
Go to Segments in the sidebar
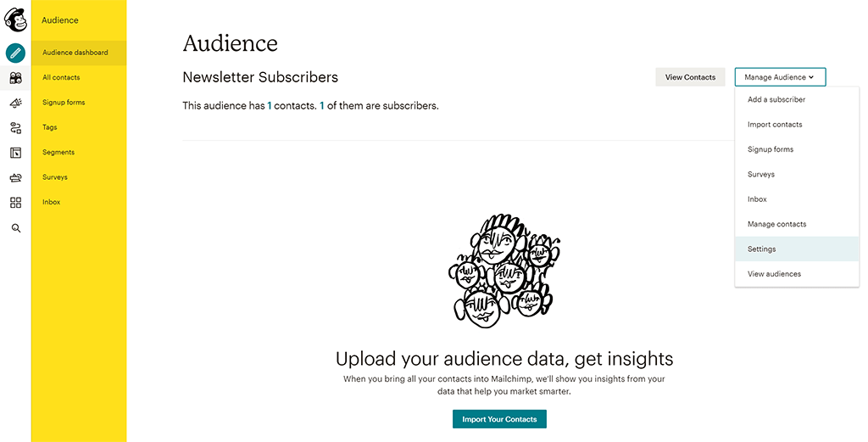(x=58, y=153)
